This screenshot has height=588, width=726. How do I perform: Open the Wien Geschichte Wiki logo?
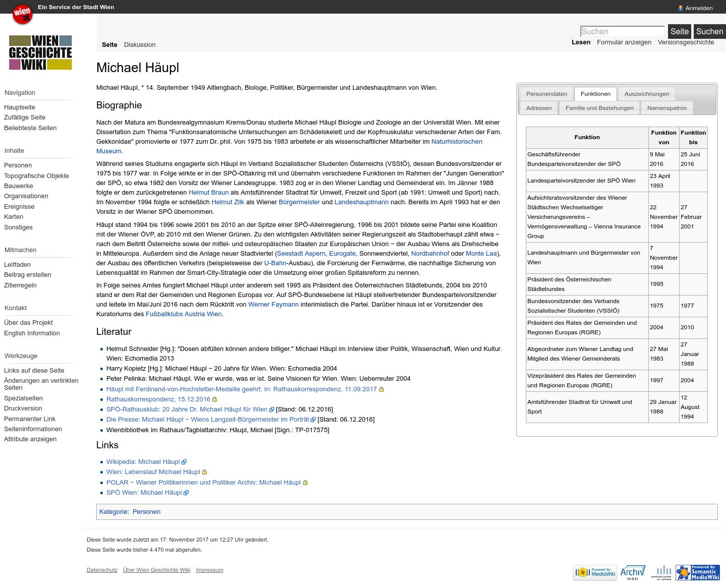click(40, 52)
